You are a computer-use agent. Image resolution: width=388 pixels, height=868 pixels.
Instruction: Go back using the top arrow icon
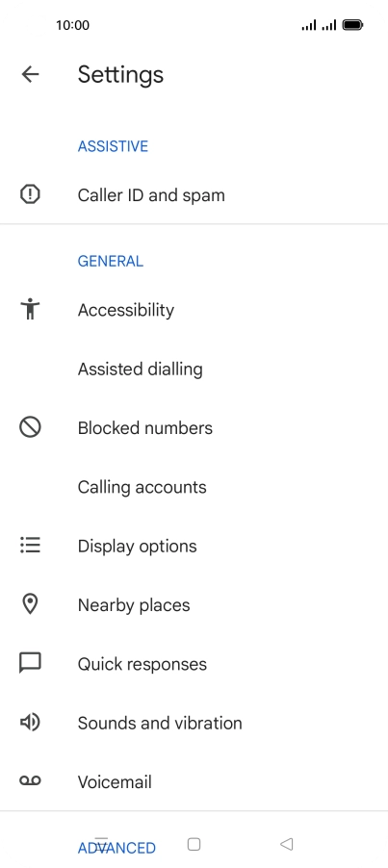tap(30, 74)
